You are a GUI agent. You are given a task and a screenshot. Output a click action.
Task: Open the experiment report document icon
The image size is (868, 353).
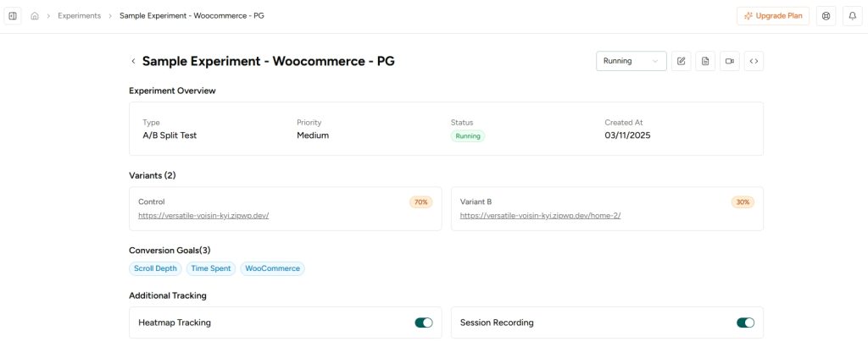coord(705,61)
